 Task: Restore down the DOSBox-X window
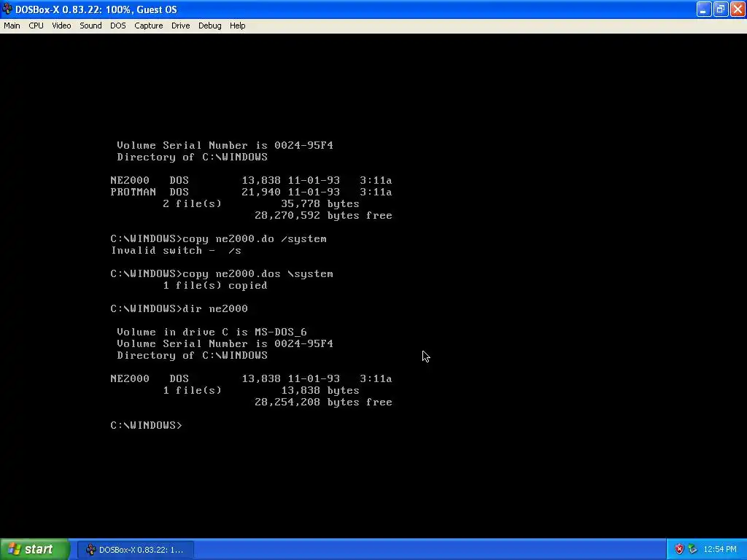(x=720, y=9)
